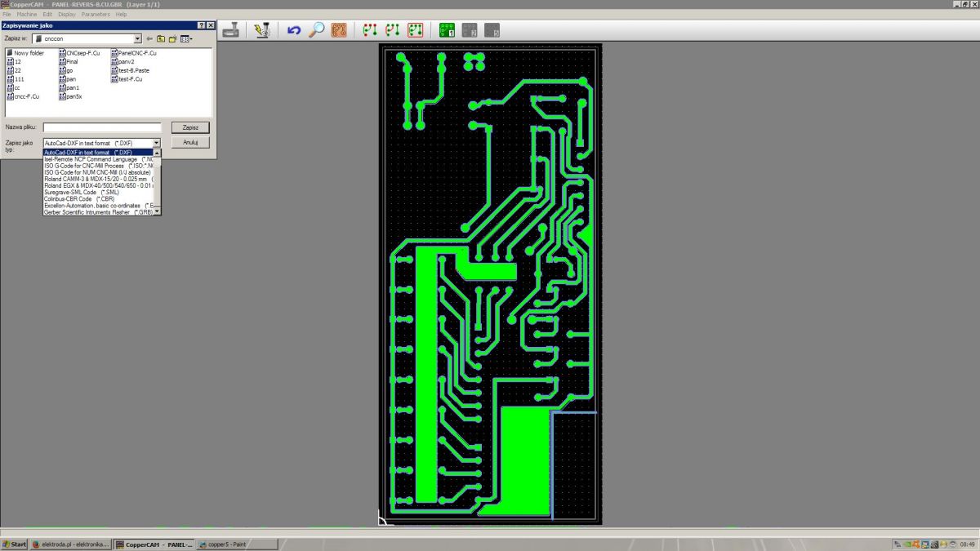Open the Edit menu

47,15
